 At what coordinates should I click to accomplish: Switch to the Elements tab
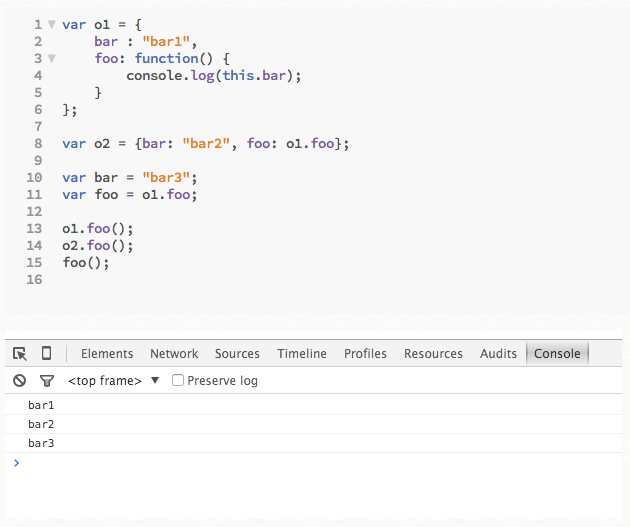coord(107,353)
